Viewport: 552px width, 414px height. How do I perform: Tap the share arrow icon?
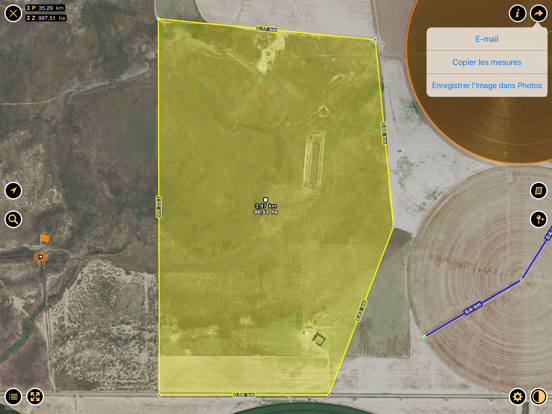pos(539,13)
